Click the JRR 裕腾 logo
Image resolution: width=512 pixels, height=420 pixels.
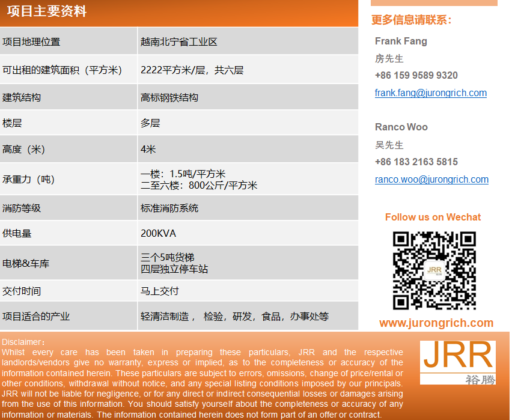pyautogui.click(x=458, y=362)
